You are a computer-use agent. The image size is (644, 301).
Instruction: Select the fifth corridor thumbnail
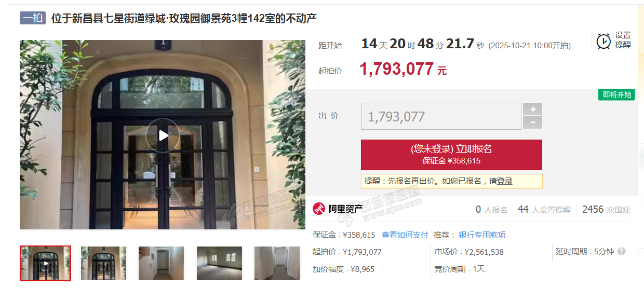(x=277, y=263)
